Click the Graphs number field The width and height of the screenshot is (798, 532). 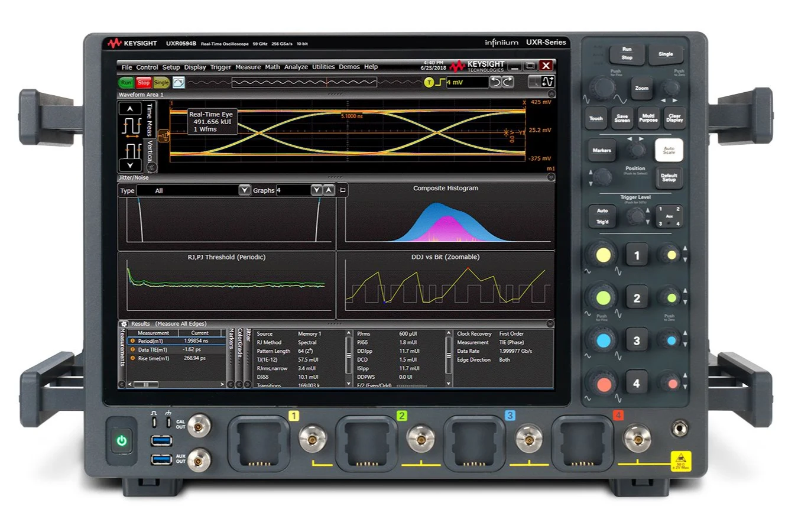293,190
